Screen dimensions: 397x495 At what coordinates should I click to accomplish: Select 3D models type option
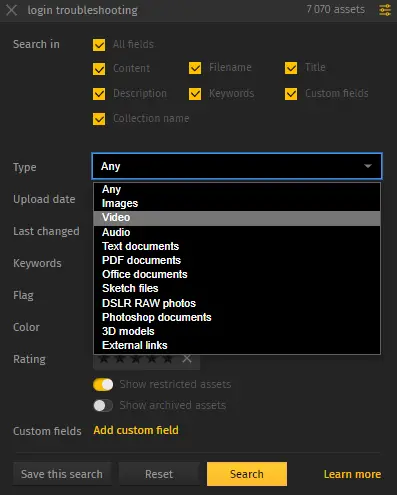(237, 331)
